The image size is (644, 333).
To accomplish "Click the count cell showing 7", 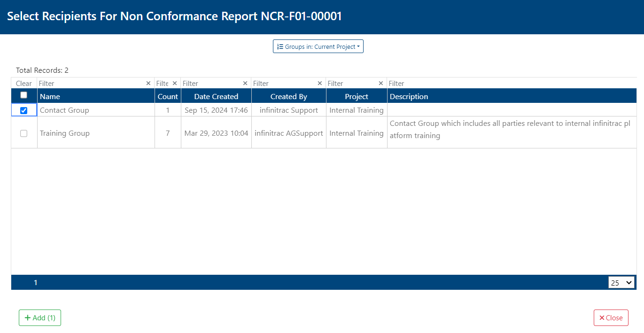I will click(168, 133).
